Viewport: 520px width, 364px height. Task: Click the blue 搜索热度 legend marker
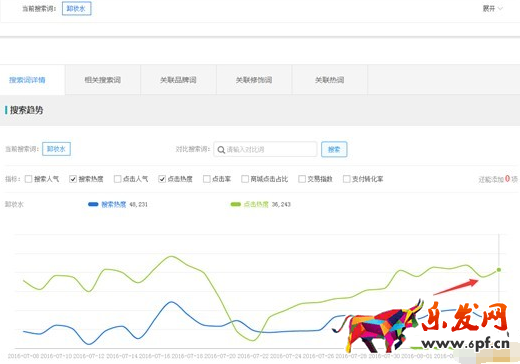point(93,204)
